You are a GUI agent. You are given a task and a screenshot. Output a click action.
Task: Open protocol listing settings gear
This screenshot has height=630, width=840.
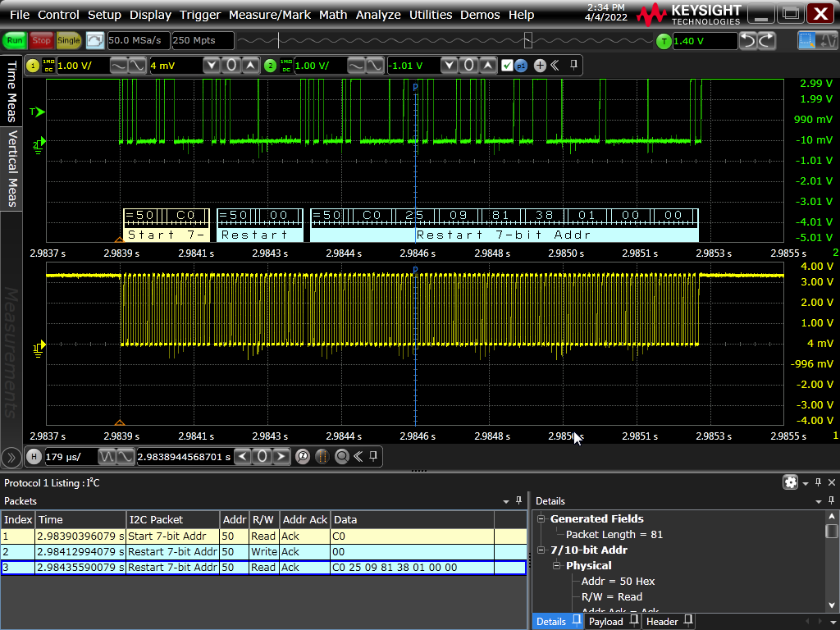coord(790,482)
